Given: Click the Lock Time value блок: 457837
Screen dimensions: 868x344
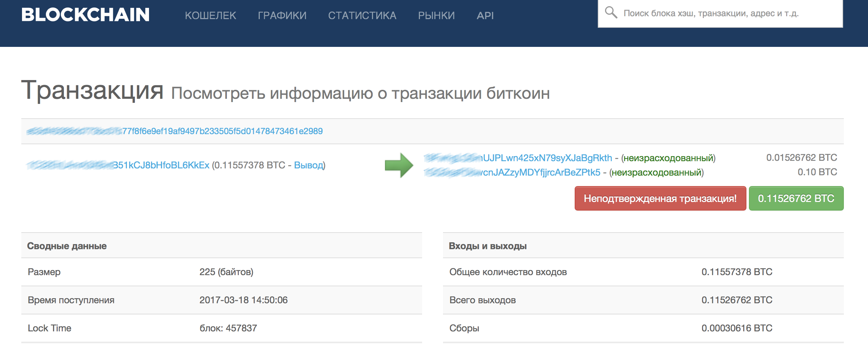Looking at the screenshot, I should pyautogui.click(x=228, y=328).
